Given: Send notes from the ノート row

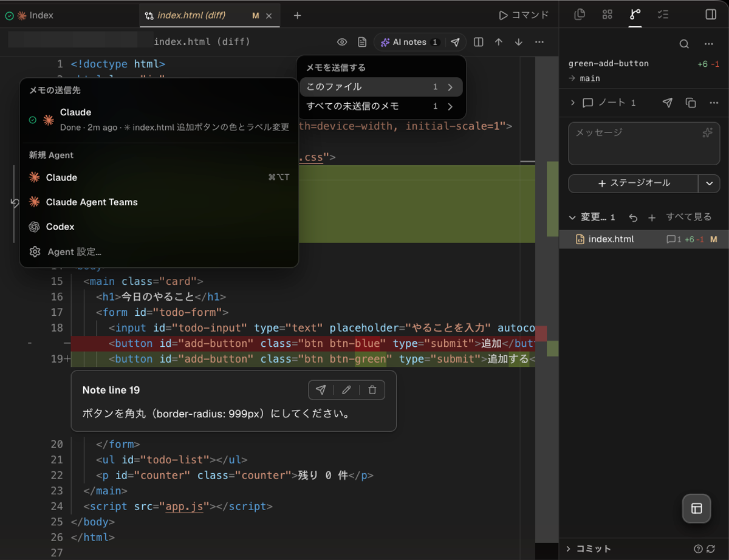Looking at the screenshot, I should click(x=668, y=103).
